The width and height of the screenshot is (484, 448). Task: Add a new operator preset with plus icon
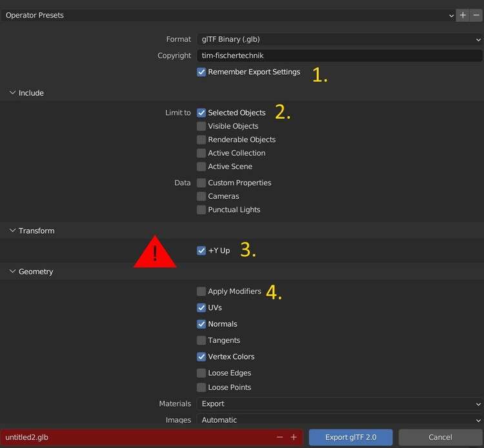[463, 15]
